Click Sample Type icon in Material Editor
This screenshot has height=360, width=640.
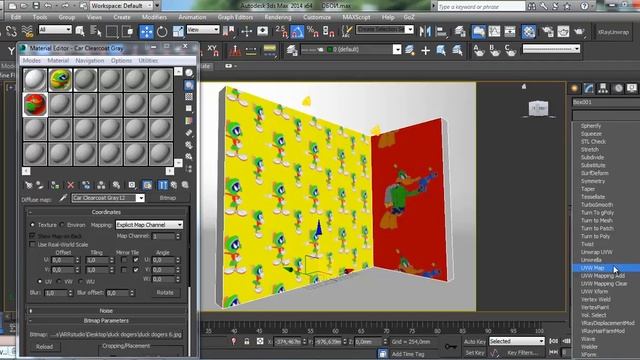click(x=189, y=73)
